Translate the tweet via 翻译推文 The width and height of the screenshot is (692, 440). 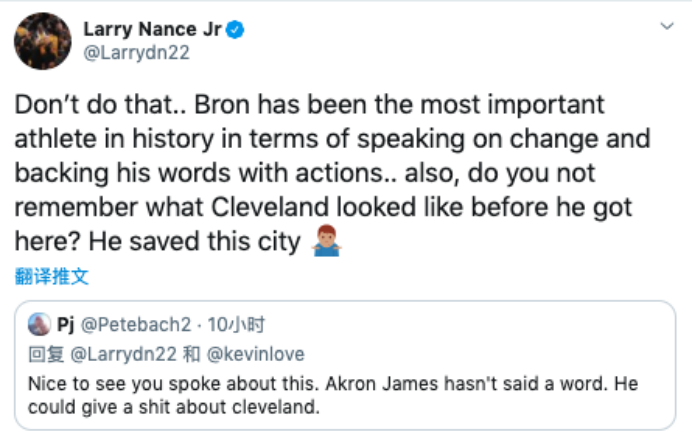click(52, 275)
